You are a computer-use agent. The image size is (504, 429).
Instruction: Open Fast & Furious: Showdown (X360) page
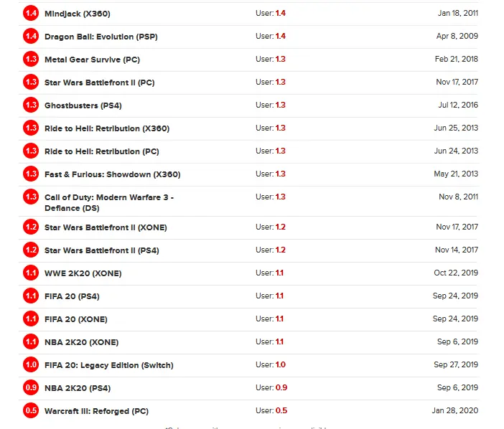click(x=112, y=174)
